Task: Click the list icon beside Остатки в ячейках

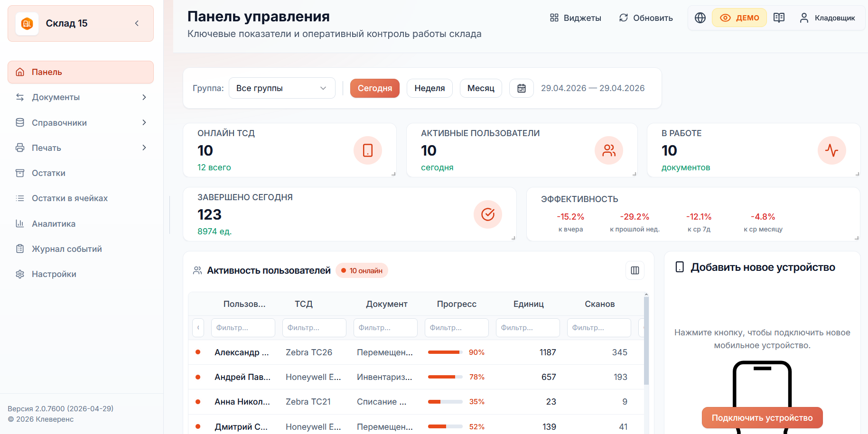Action: point(20,198)
